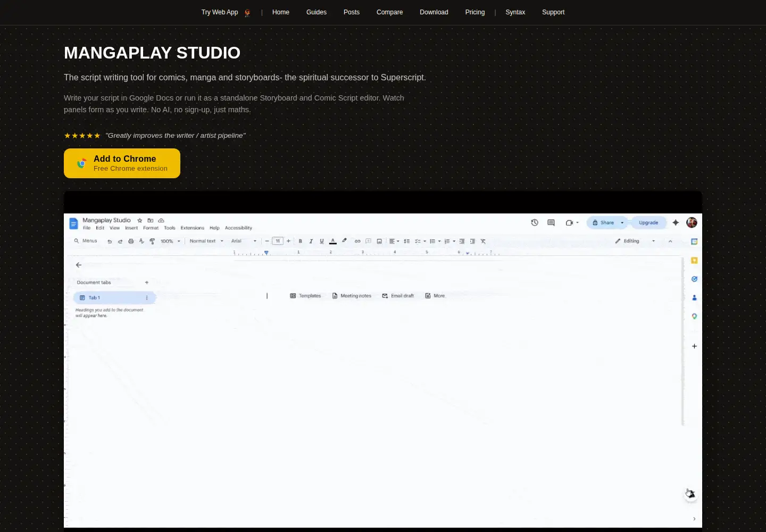The width and height of the screenshot is (766, 532).
Task: Open the text color picker
Action: (333, 241)
